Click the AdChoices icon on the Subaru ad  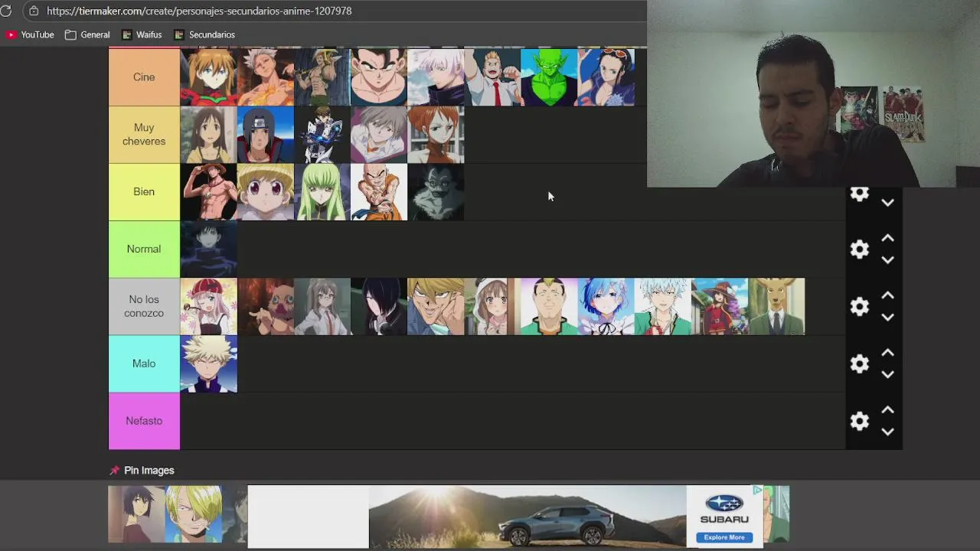pos(756,490)
